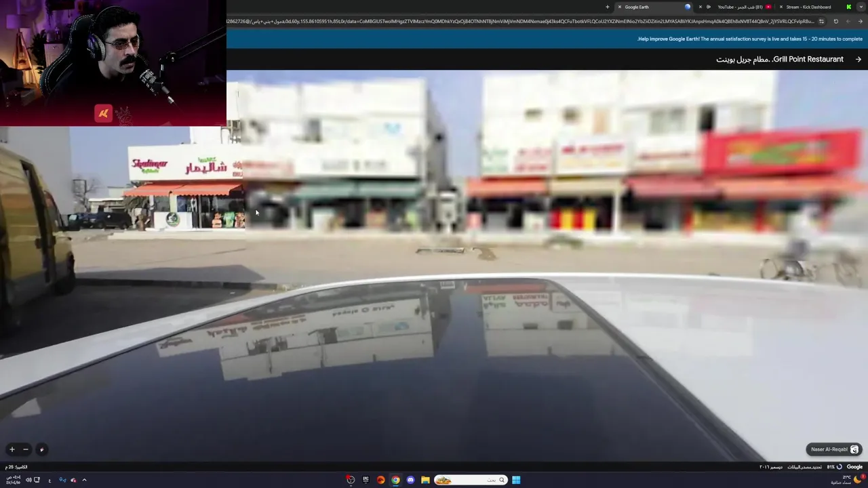
Task: Open the weather widget on the taskbar
Action: [849, 480]
